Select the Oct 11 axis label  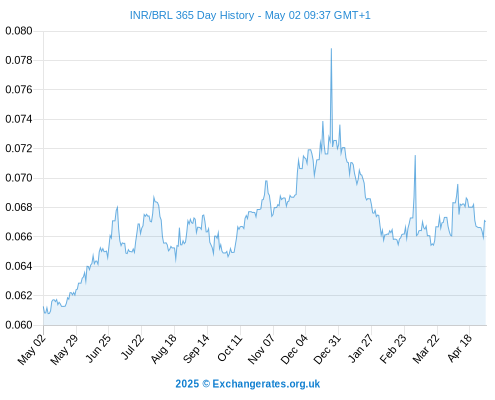[229, 348]
